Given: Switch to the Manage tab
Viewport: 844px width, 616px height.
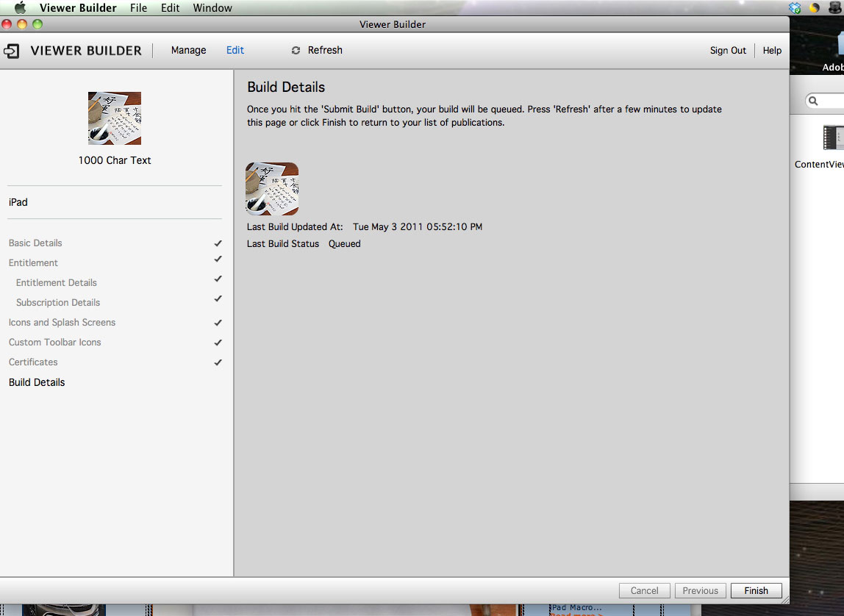Looking at the screenshot, I should 188,50.
